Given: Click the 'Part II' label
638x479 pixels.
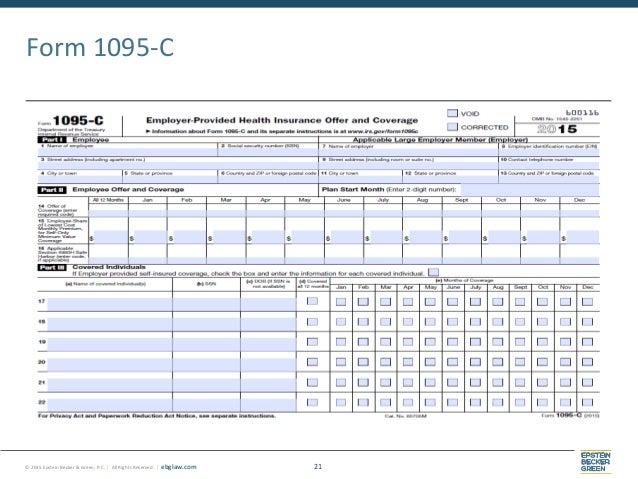Looking at the screenshot, I should tap(52, 190).
